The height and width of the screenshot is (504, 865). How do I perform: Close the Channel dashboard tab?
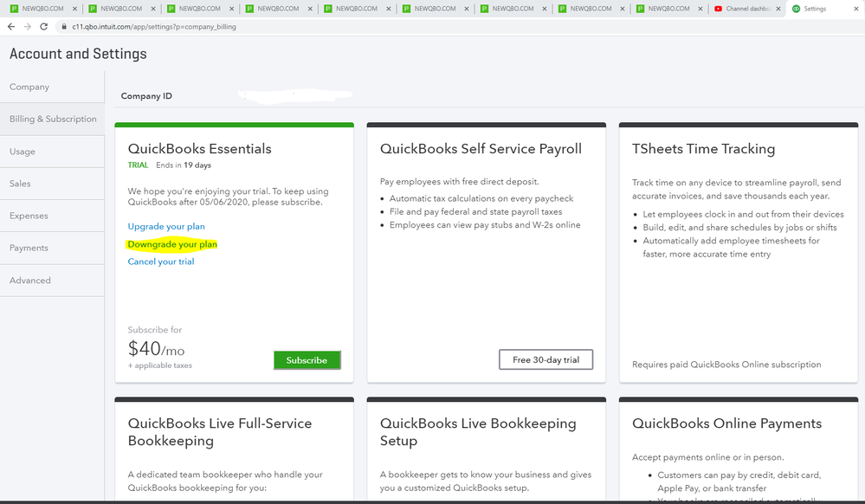(778, 9)
